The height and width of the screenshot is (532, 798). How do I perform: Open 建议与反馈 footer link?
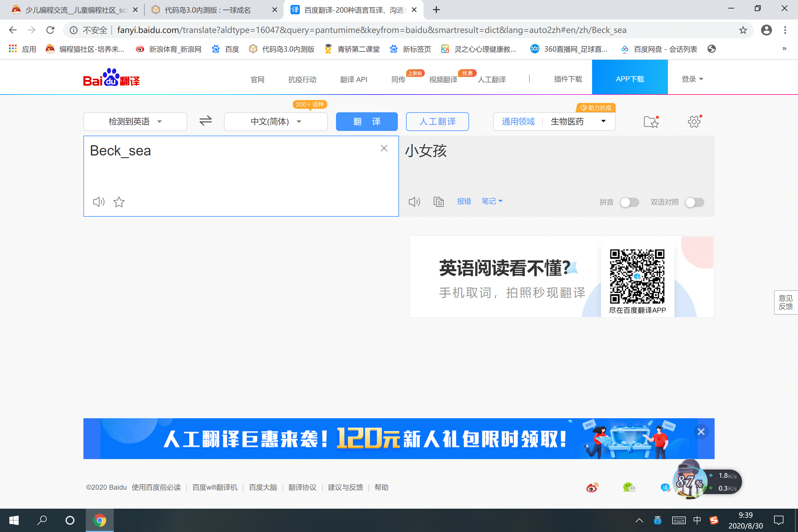[345, 488]
